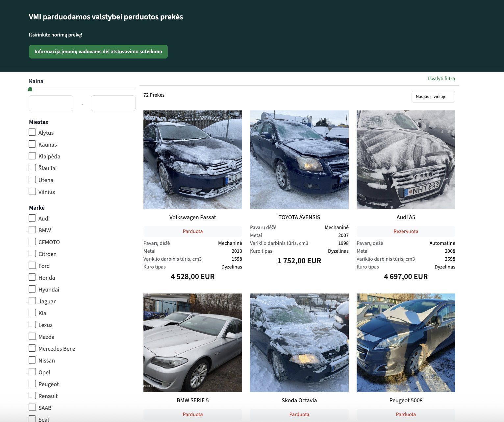
Task: Click the Audi A5 listing image
Action: [406, 159]
